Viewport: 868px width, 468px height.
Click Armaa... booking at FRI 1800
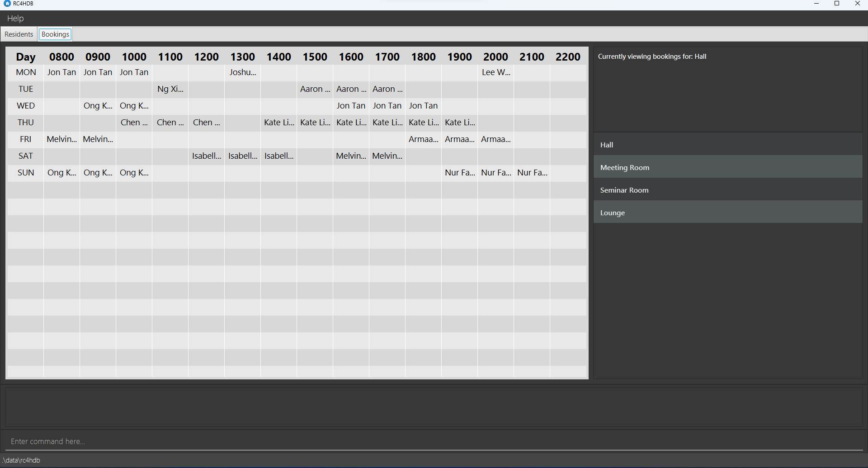[x=424, y=139]
